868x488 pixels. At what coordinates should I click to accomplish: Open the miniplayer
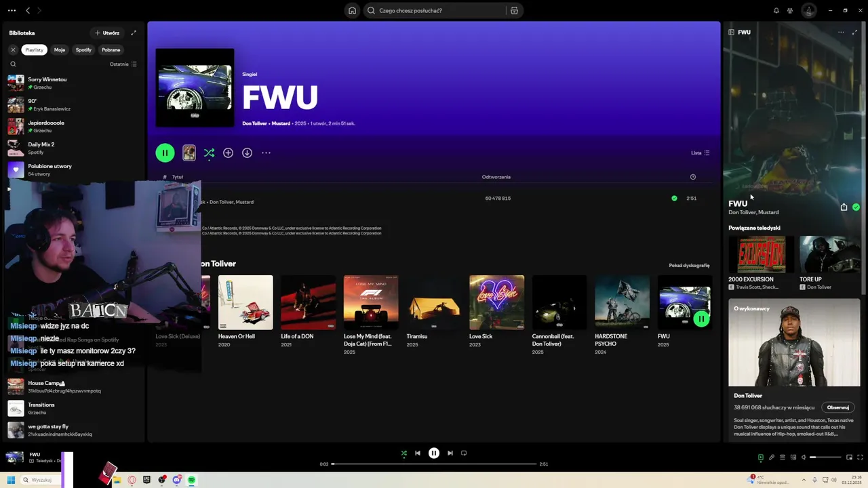[x=850, y=457]
